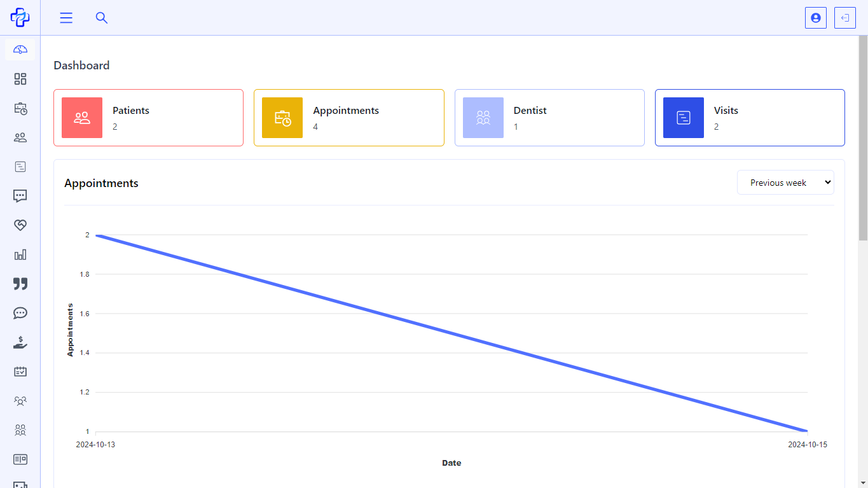Open Testimonials using the quotes icon
Image resolution: width=868 pixels, height=488 pixels.
(x=20, y=284)
